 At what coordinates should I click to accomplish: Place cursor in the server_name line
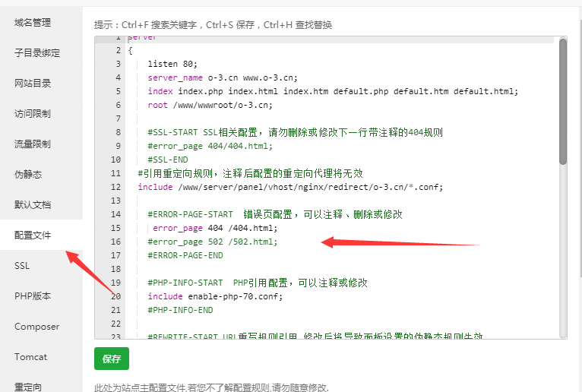point(222,77)
